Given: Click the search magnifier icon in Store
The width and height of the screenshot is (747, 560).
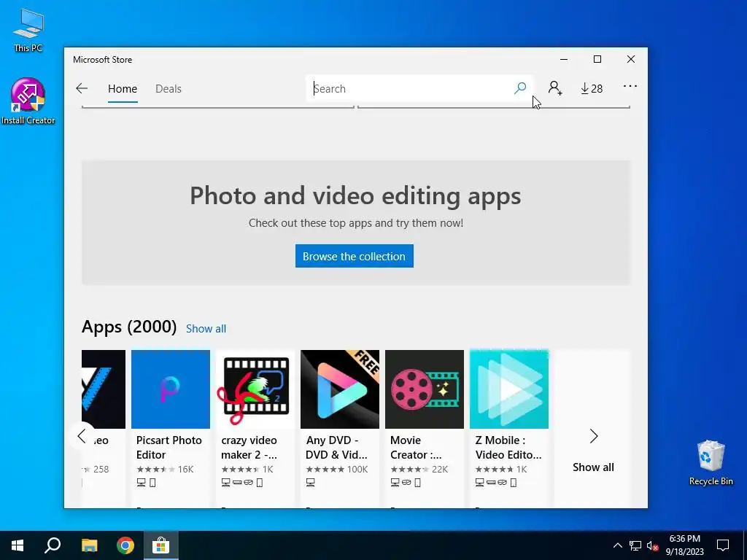Looking at the screenshot, I should tap(520, 88).
